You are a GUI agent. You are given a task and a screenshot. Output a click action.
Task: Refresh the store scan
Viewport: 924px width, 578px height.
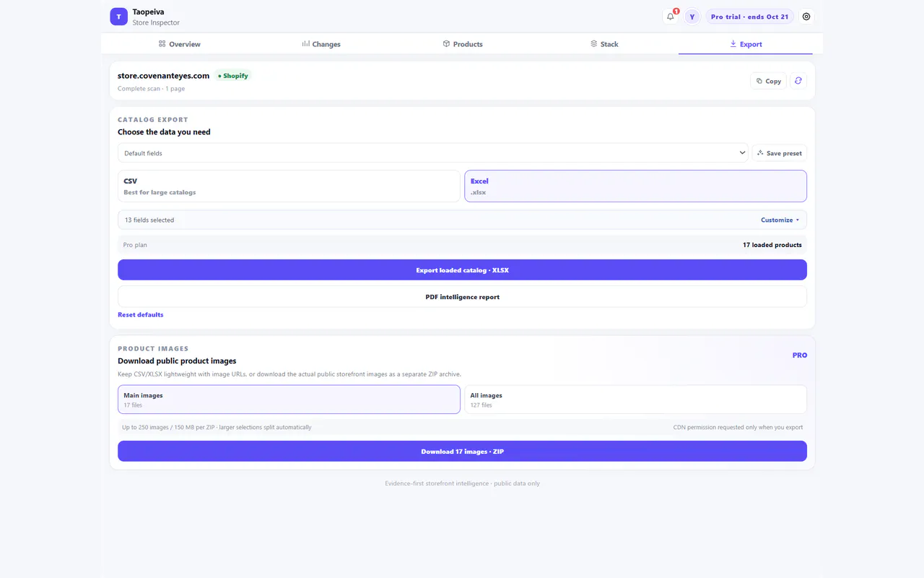[798, 81]
